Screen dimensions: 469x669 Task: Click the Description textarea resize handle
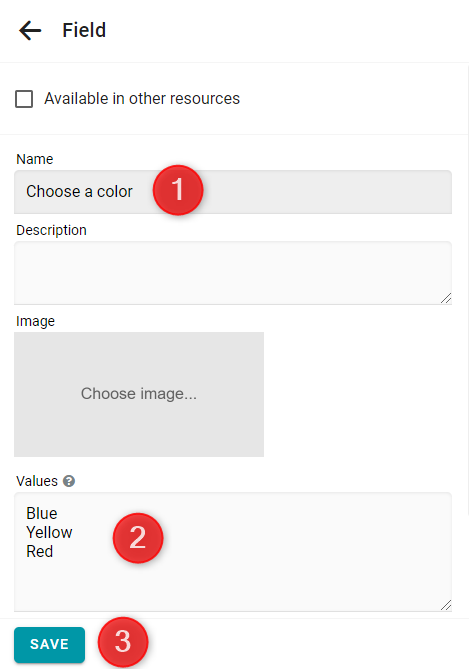[x=446, y=298]
